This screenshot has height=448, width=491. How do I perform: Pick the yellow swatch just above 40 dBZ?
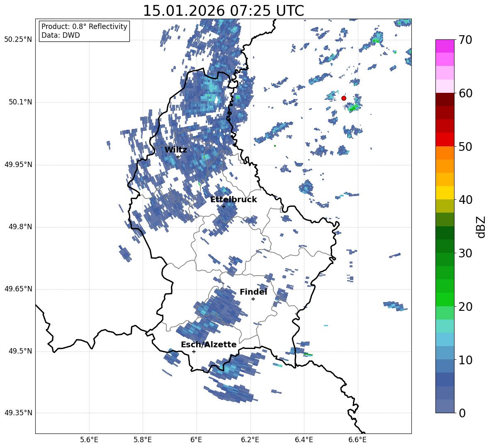pyautogui.click(x=445, y=193)
